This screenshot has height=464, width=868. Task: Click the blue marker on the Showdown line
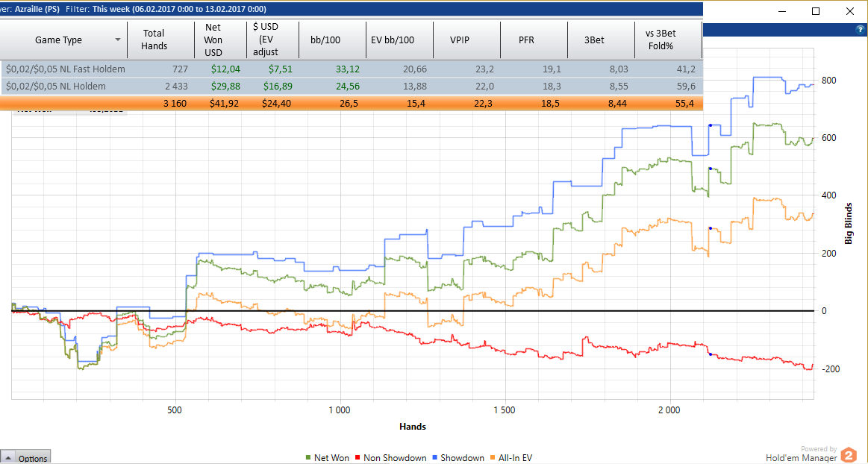pyautogui.click(x=711, y=125)
